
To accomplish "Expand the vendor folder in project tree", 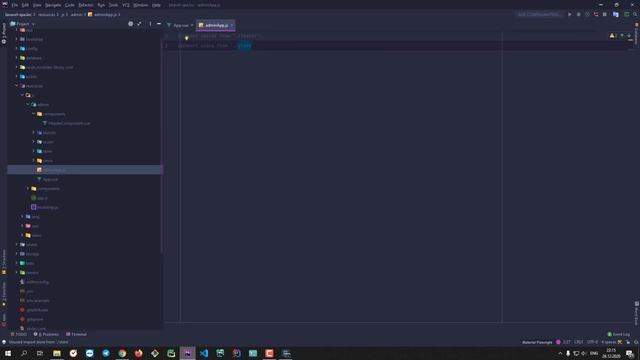I will (17, 273).
